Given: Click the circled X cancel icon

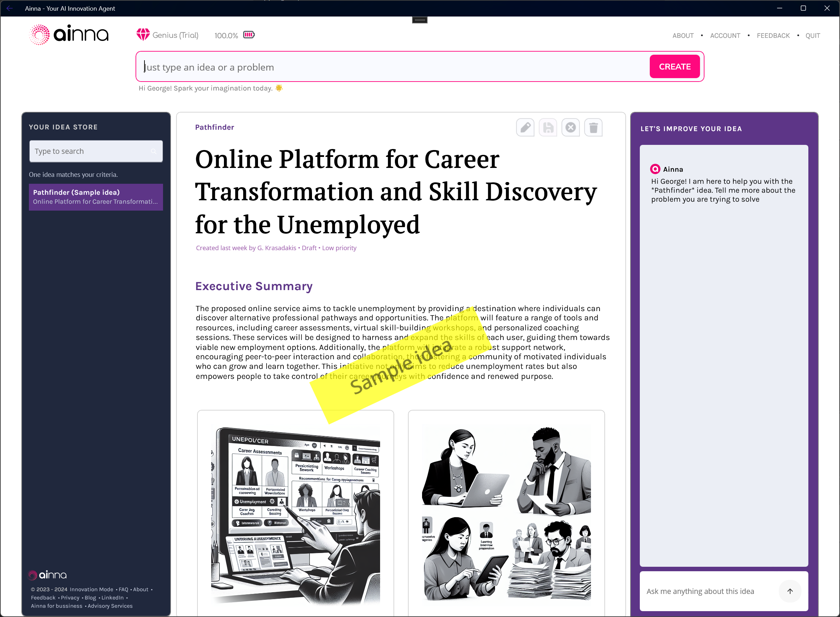Looking at the screenshot, I should coord(570,128).
